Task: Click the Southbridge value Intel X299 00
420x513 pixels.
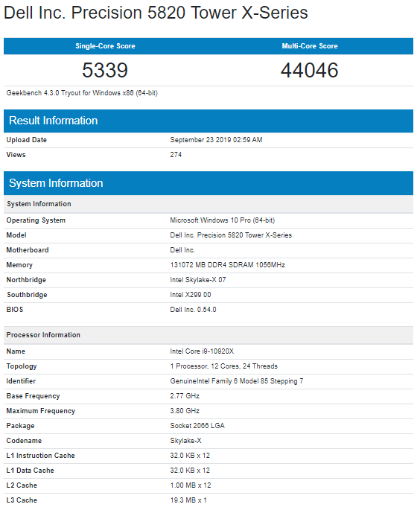Action: 191,295
